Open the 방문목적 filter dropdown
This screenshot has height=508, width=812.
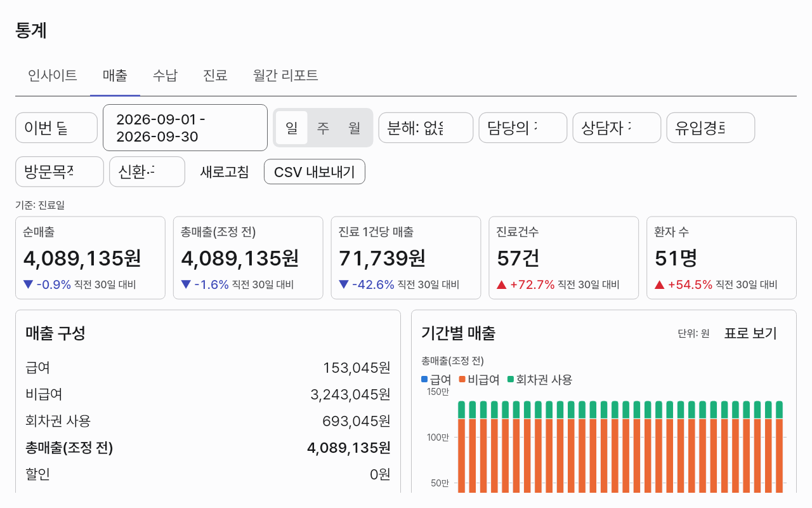pyautogui.click(x=60, y=171)
